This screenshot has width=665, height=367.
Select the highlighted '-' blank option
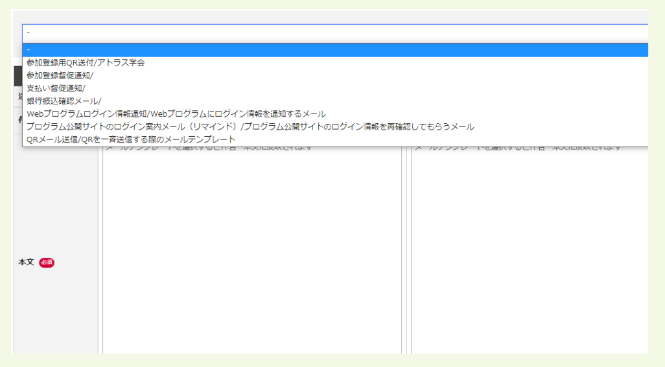coord(335,50)
